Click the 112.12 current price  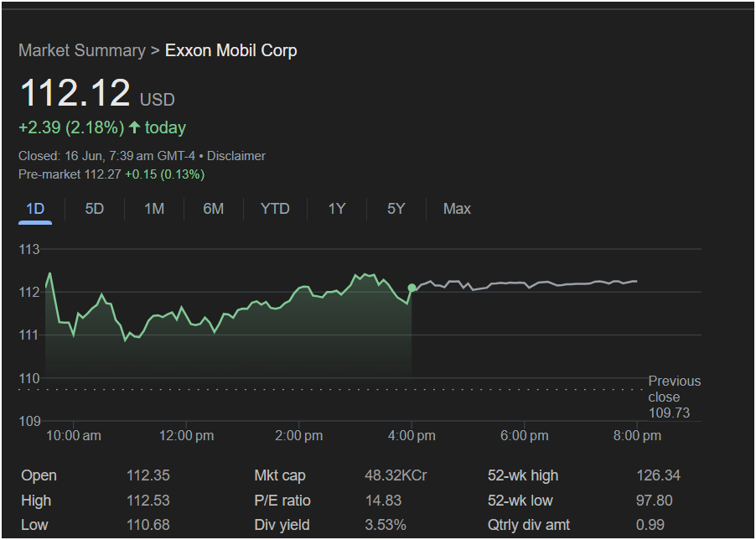click(x=75, y=92)
